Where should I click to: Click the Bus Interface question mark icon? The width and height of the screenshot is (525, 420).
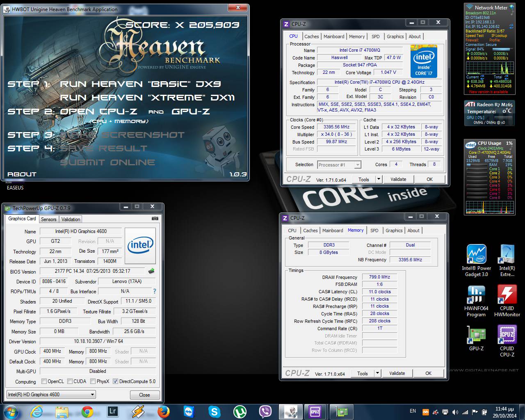pyautogui.click(x=155, y=291)
